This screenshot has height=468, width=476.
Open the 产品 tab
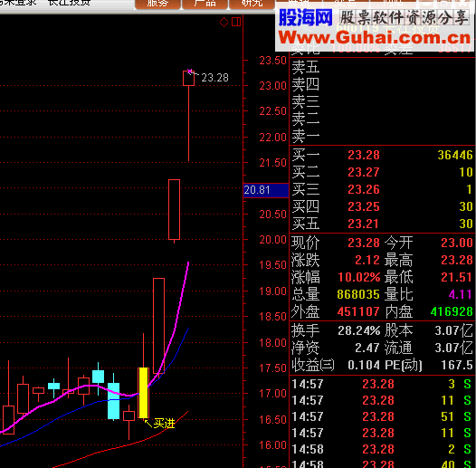coord(205,4)
